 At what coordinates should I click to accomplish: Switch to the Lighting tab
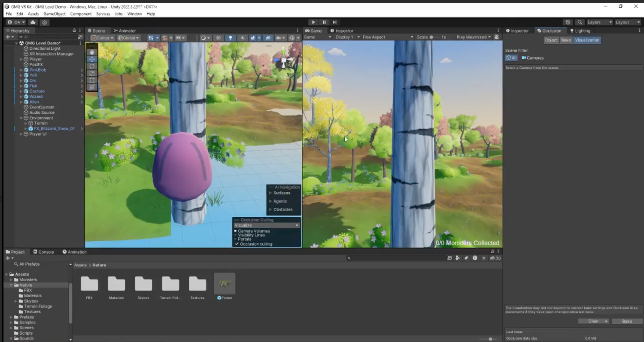(580, 31)
